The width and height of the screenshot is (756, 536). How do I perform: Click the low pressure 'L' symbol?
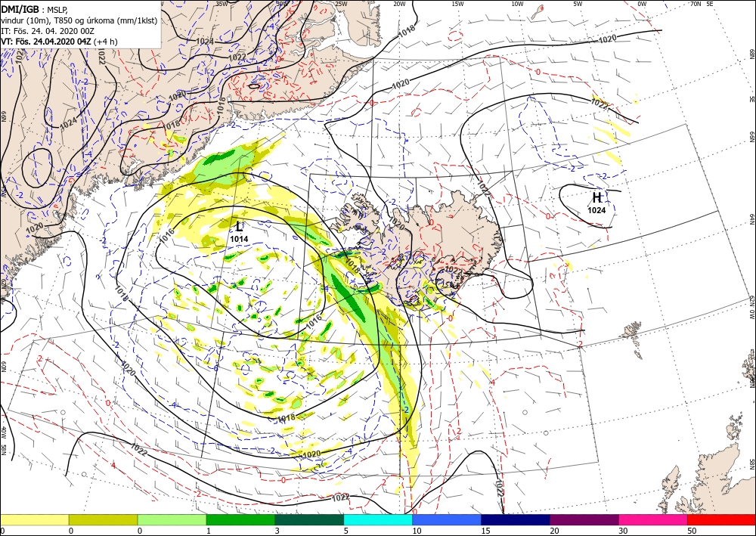click(240, 227)
